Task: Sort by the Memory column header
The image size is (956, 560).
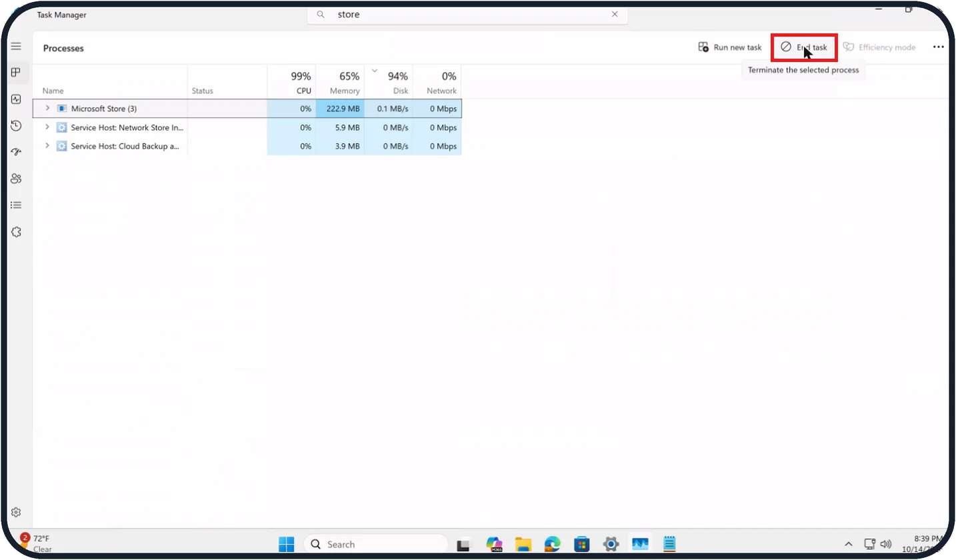Action: 340,81
